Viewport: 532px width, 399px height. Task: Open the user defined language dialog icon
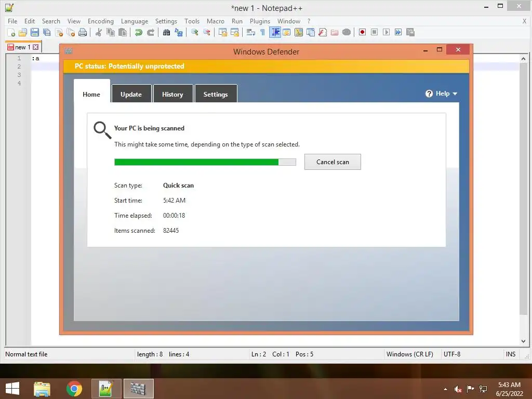(x=287, y=32)
